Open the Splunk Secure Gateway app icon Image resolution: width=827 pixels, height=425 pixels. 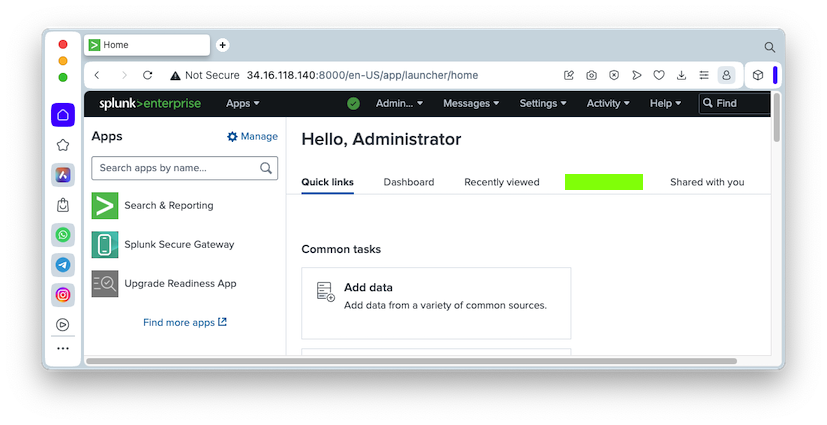(x=105, y=244)
